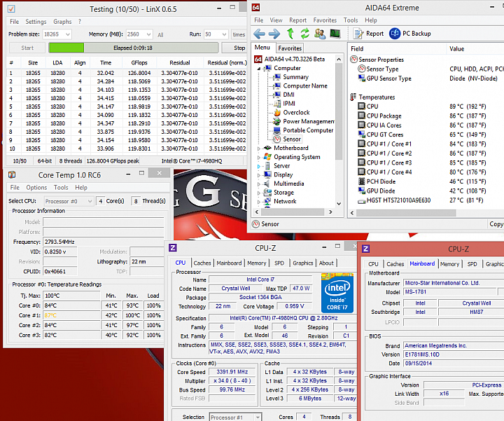
Task: Click the Frequency field in Core Temp
Action: 104,242
